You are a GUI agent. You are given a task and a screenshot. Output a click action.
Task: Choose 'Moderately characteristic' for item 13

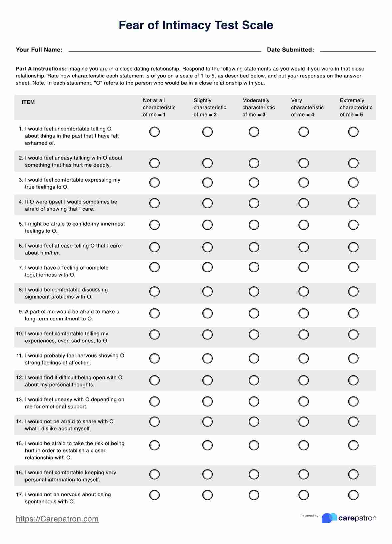[254, 401]
